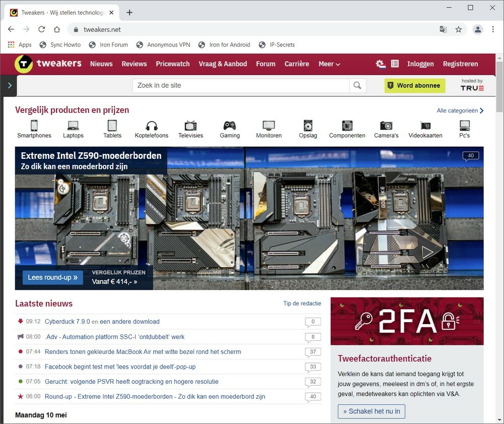
Task: Open the Facebook begint test article
Action: 120,367
